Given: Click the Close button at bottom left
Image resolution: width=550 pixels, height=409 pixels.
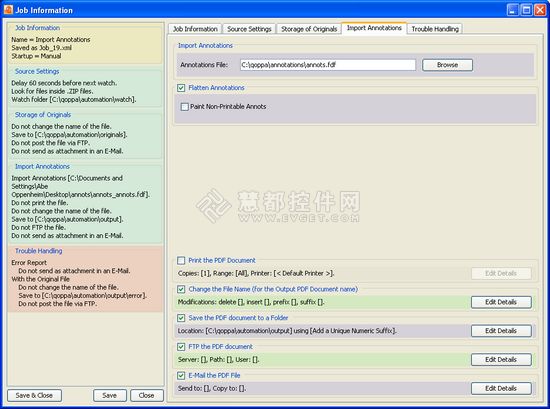Looking at the screenshot, I should click(x=147, y=395).
